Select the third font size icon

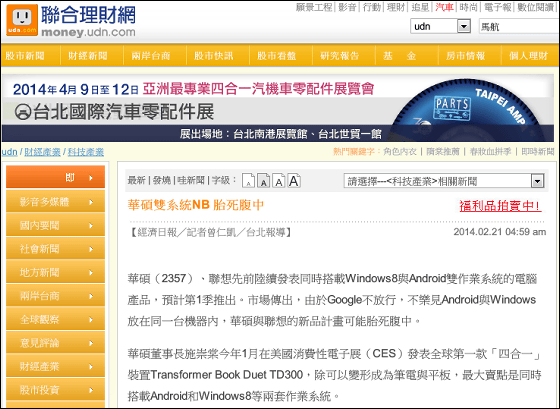(279, 181)
